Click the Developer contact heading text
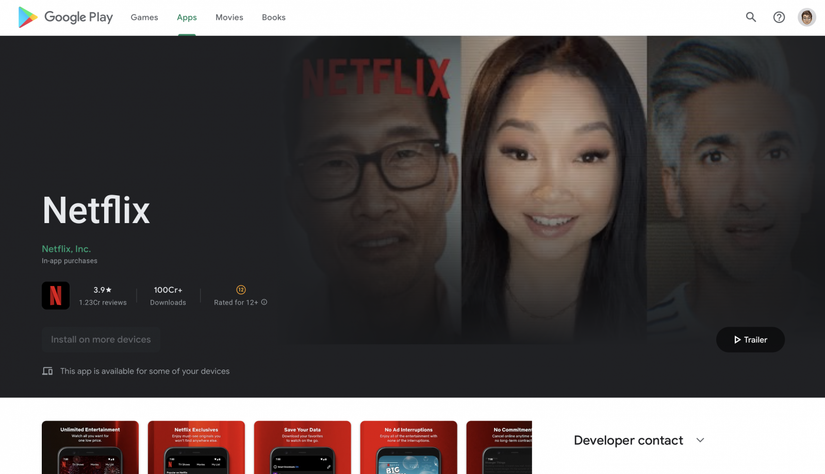The image size is (825, 474). (x=628, y=440)
